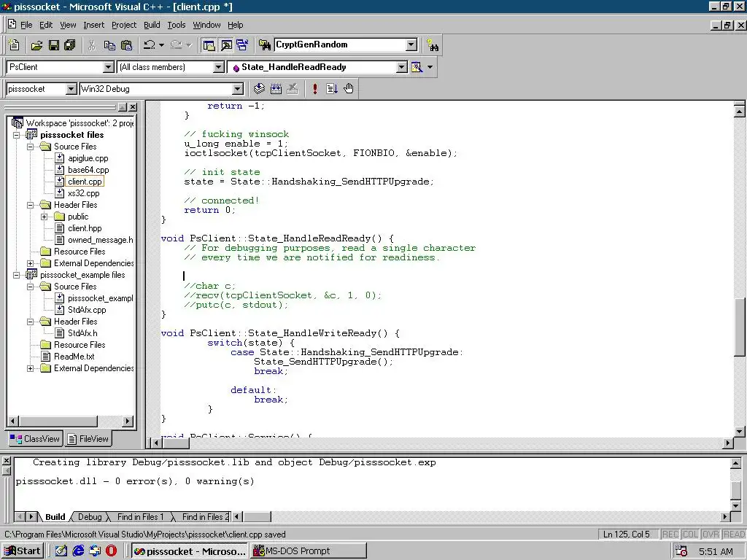Launch Internet Explorer from Quick Launch
747x560 pixels.
point(78,551)
